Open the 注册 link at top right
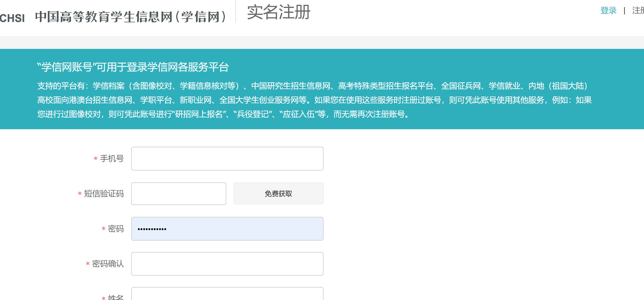 click(x=638, y=11)
